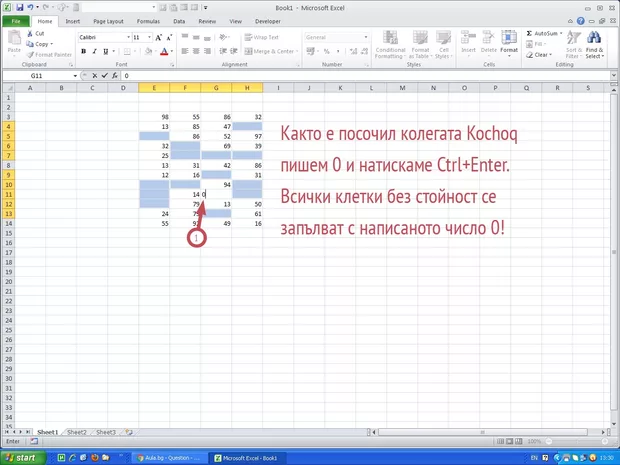The width and height of the screenshot is (620, 465).
Task: Click the Cut command
Action: [36, 34]
